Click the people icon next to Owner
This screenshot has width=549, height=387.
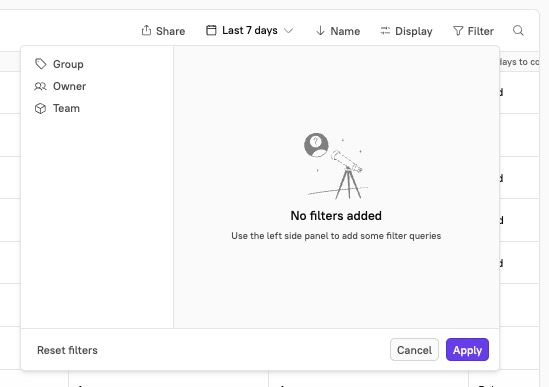(41, 86)
